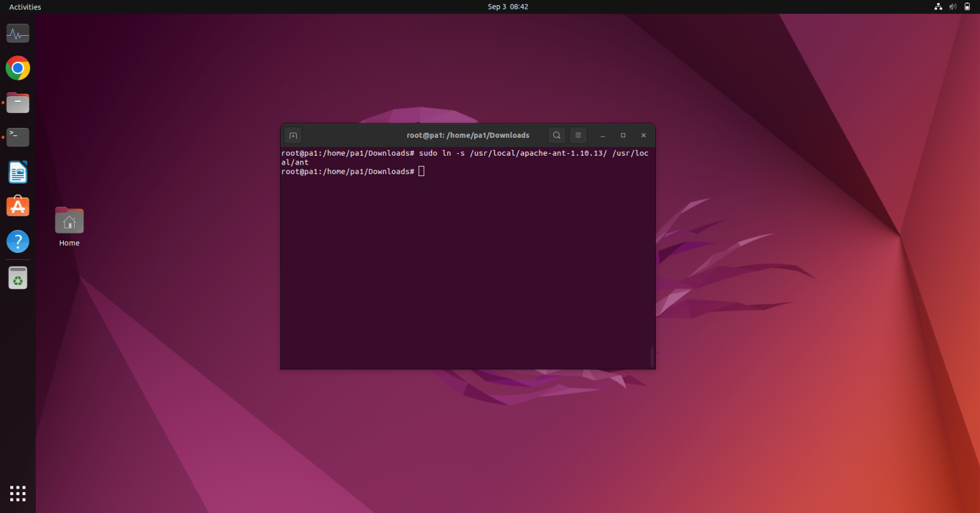Launch LibreOffice Writer from the dock
Screen dimensions: 980x513
(x=17, y=172)
